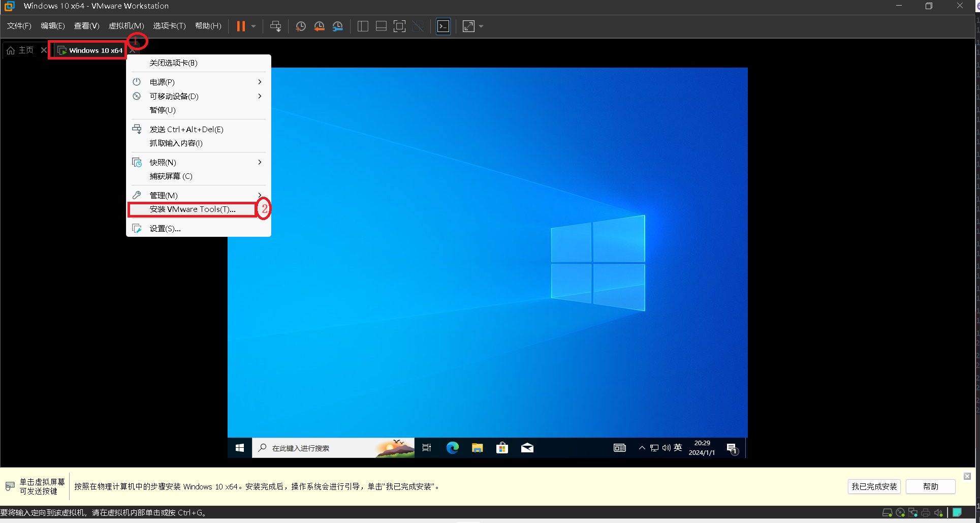This screenshot has width=980, height=523.
Task: Toggle the library sidebar view icon
Action: point(363,26)
